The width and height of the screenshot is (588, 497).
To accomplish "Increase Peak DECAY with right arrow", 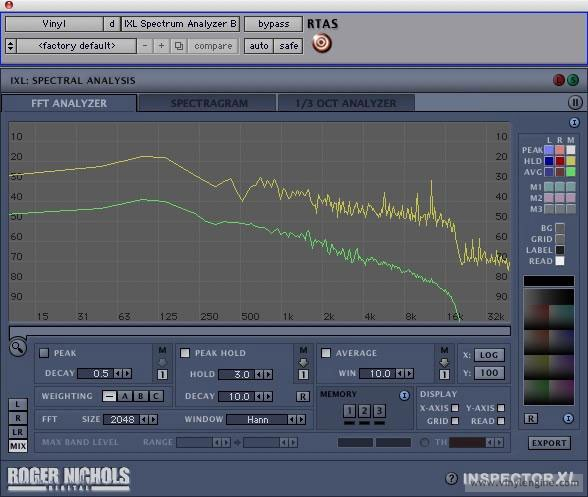I will [128, 374].
